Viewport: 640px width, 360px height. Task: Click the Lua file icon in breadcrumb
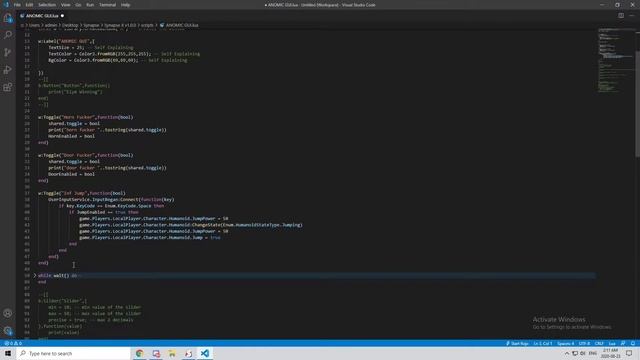162,25
